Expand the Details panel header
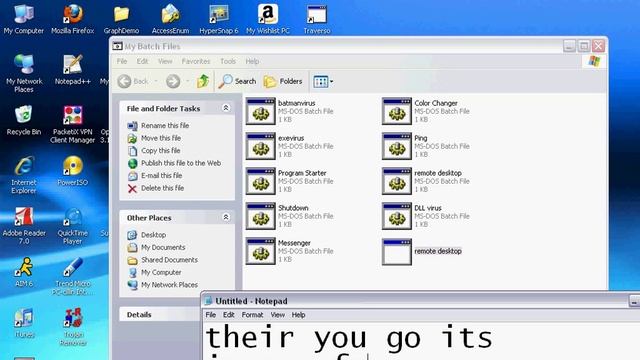The image size is (640, 360). [x=160, y=315]
